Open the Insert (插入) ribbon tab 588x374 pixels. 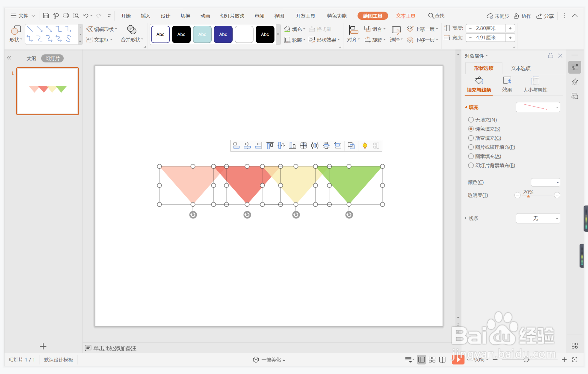pyautogui.click(x=145, y=16)
